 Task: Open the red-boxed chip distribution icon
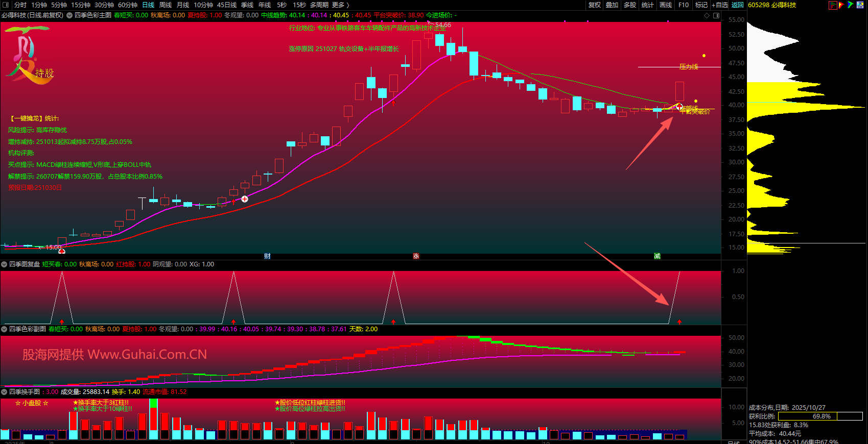833,5
